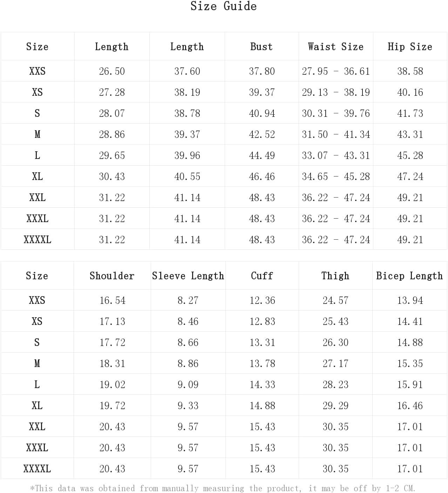The height and width of the screenshot is (493, 448).
Task: Select the Shoulder column header
Action: point(112,276)
